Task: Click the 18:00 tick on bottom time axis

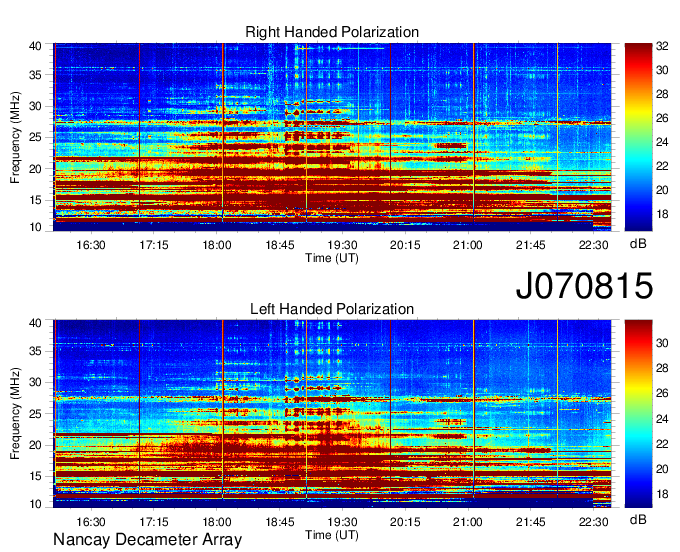Action: point(216,522)
